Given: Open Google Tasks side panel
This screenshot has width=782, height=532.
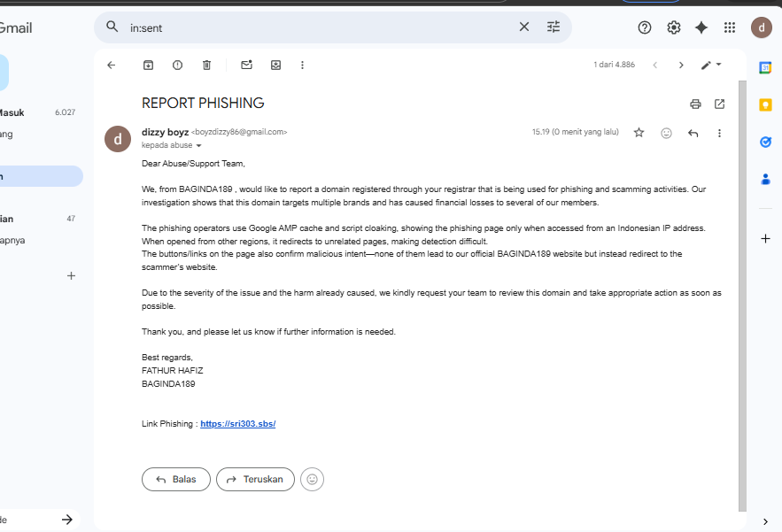Looking at the screenshot, I should coord(765,143).
